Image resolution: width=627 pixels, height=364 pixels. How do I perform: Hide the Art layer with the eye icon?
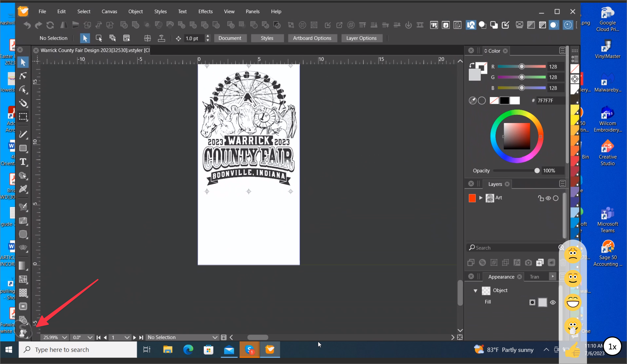(x=548, y=198)
